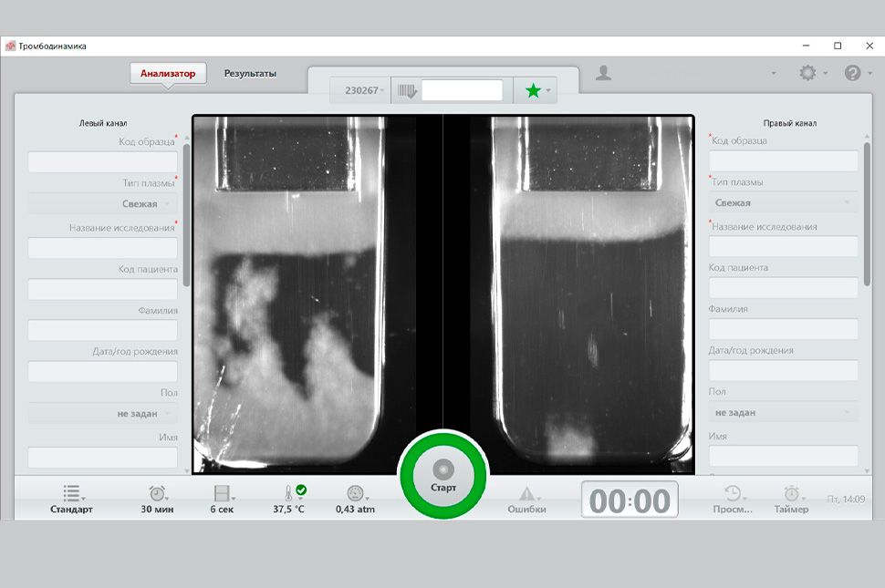Open the Стандарт protocol list icon
Viewport: 885px width, 588px height.
pyautogui.click(x=71, y=493)
